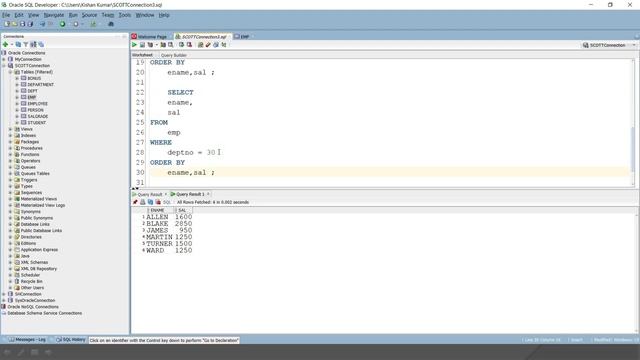This screenshot has height=360, width=640.
Task: Open the Messages - Log panel
Action: [x=27, y=340]
